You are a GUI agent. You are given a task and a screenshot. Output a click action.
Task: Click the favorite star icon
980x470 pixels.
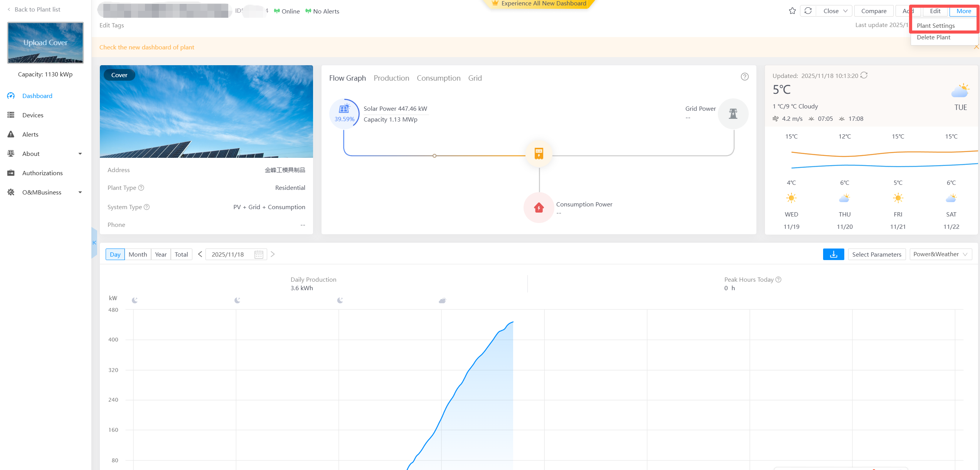792,11
